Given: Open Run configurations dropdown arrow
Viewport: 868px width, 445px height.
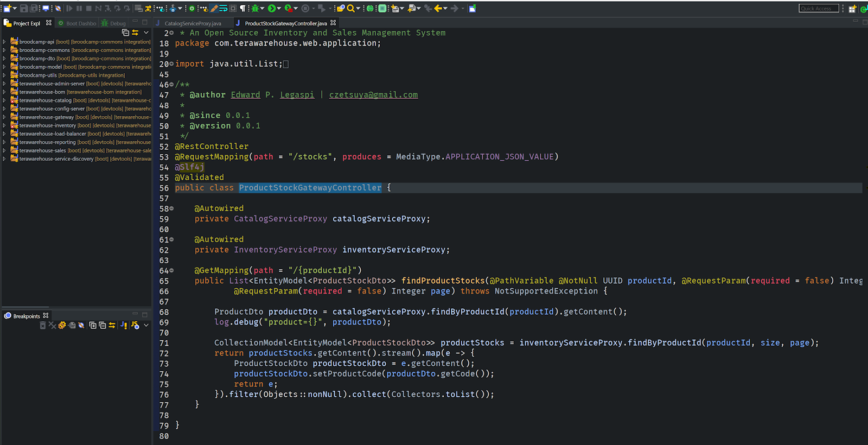Looking at the screenshot, I should tap(278, 8).
